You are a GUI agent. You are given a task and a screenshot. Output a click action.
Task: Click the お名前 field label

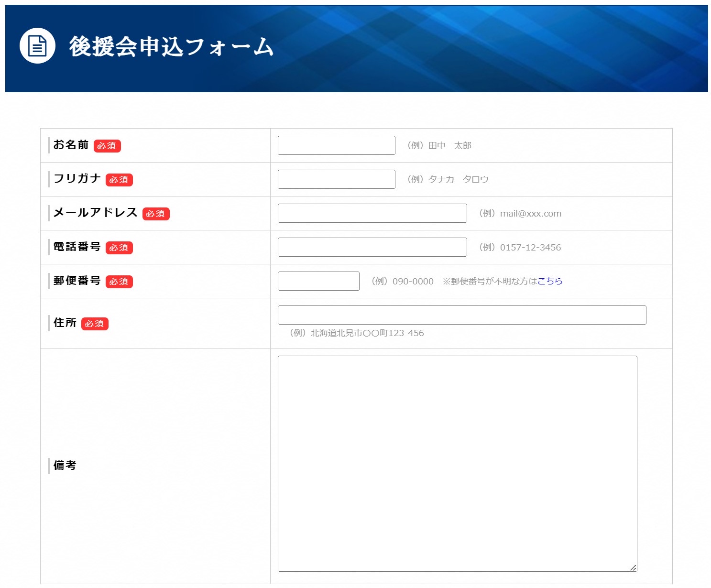click(71, 145)
